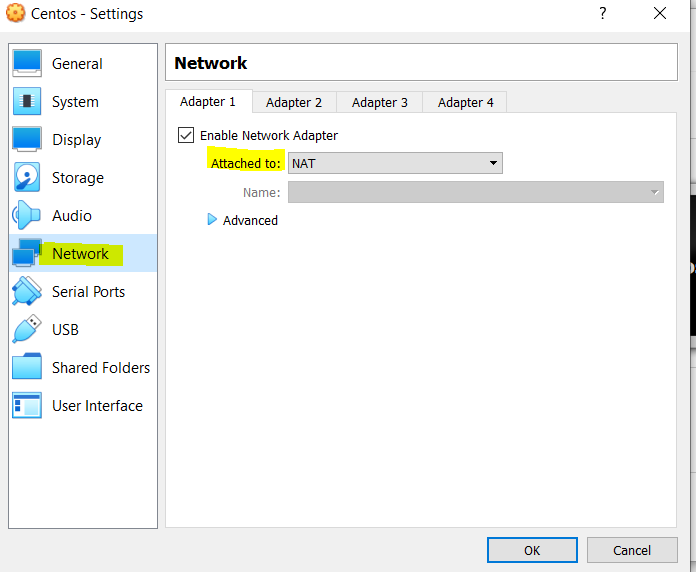
Task: Click the System chip icon
Action: (27, 101)
